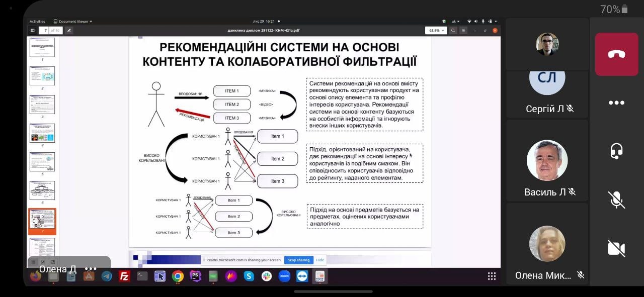Viewport: 644px width, 297px height.
Task: Open slide 6 thumbnail
Action: [x=42, y=190]
